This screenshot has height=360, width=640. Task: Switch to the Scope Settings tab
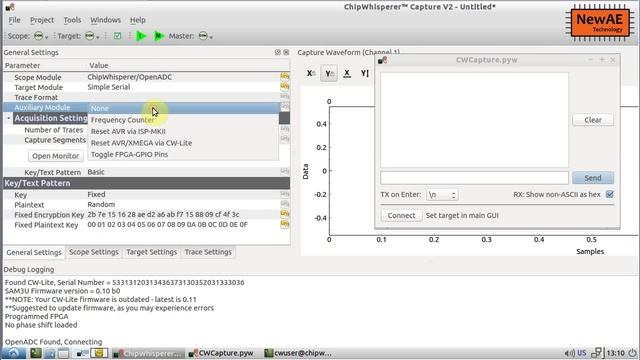click(x=93, y=252)
